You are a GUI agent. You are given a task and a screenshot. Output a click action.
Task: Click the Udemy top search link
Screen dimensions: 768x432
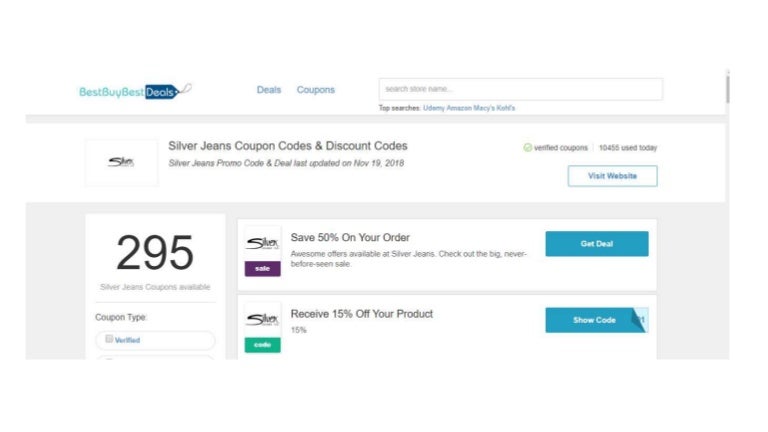click(x=434, y=108)
